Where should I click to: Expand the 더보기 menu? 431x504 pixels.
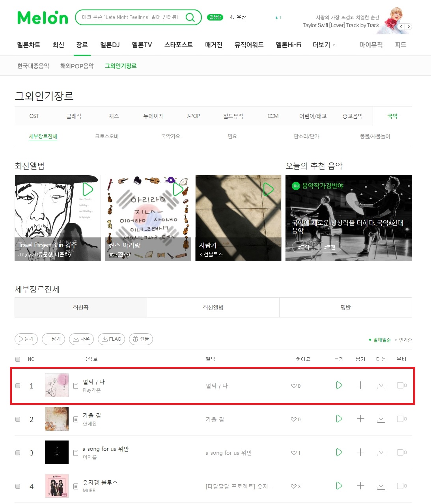coord(324,45)
